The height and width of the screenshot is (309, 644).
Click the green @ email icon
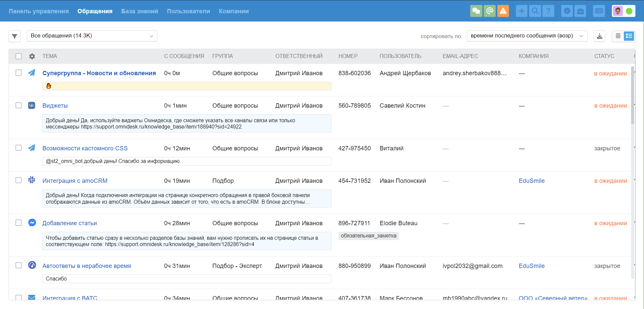click(490, 11)
